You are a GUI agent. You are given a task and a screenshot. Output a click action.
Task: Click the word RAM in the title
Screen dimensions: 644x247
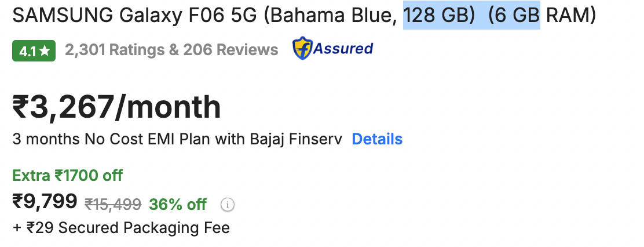click(x=570, y=16)
